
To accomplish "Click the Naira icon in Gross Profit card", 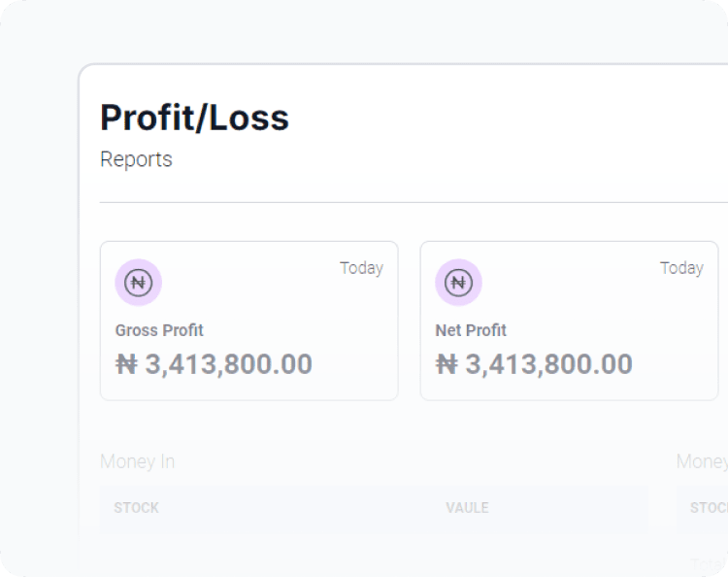I will pyautogui.click(x=139, y=283).
